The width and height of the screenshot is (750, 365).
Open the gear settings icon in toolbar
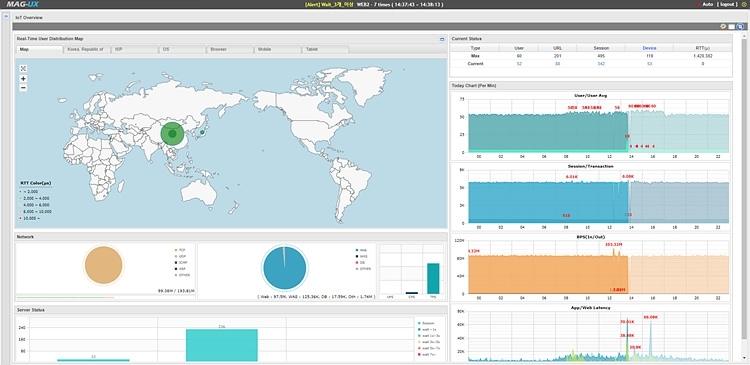coord(723,27)
